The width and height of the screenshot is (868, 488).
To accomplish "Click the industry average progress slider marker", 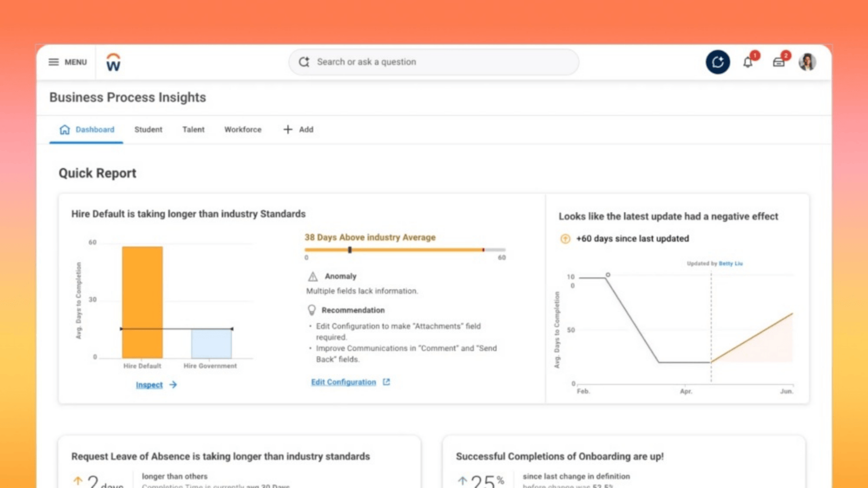I will click(350, 250).
